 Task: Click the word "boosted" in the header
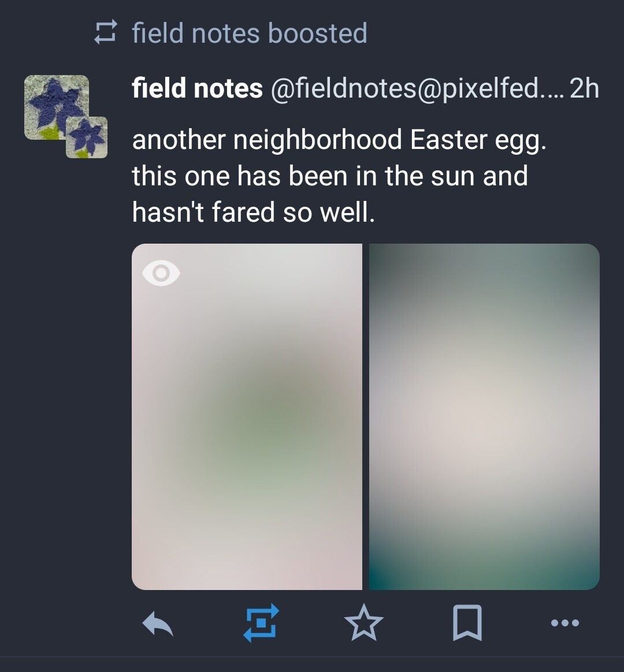[318, 33]
